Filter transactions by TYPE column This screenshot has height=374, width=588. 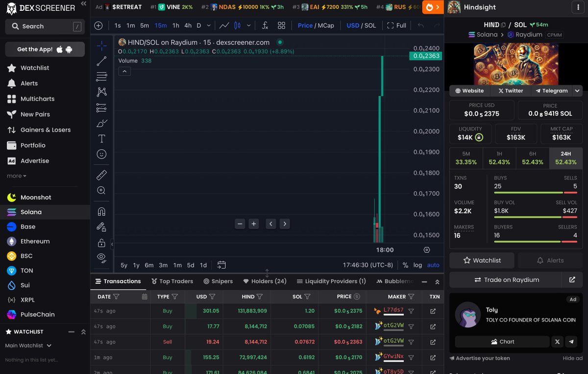pos(174,297)
